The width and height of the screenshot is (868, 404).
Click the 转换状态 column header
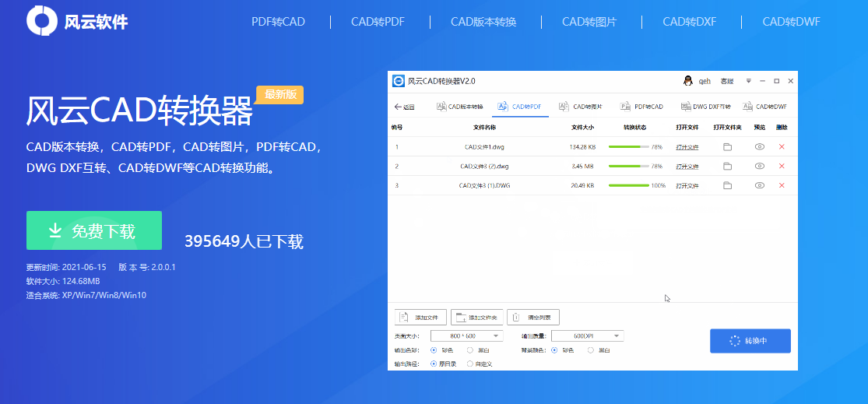634,128
